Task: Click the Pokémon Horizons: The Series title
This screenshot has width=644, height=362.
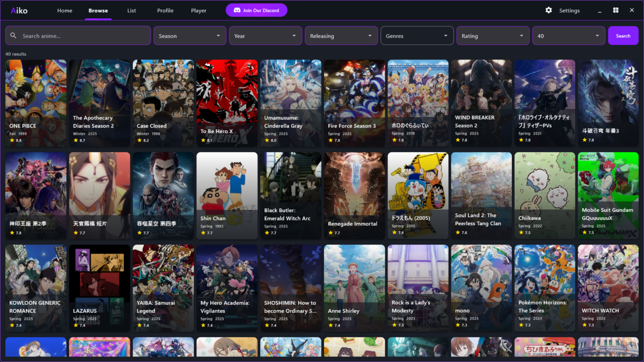Action: click(543, 307)
